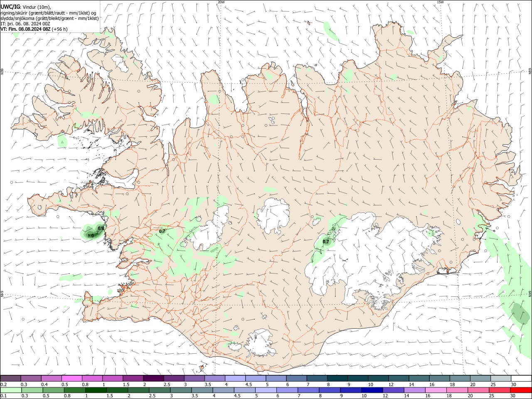This screenshot has width=532, height=399.
Task: Click the grey-green swatch starting at 3 in rain row
Action: pyautogui.click(x=181, y=390)
